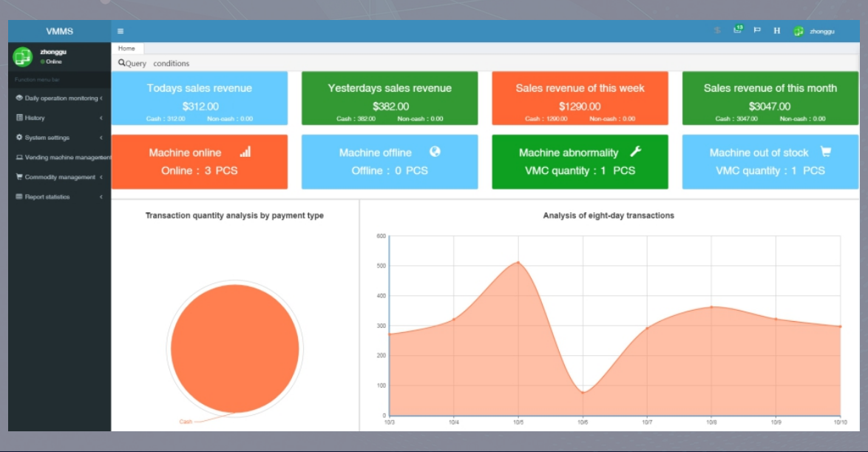Click the System settings gear icon

tap(19, 138)
